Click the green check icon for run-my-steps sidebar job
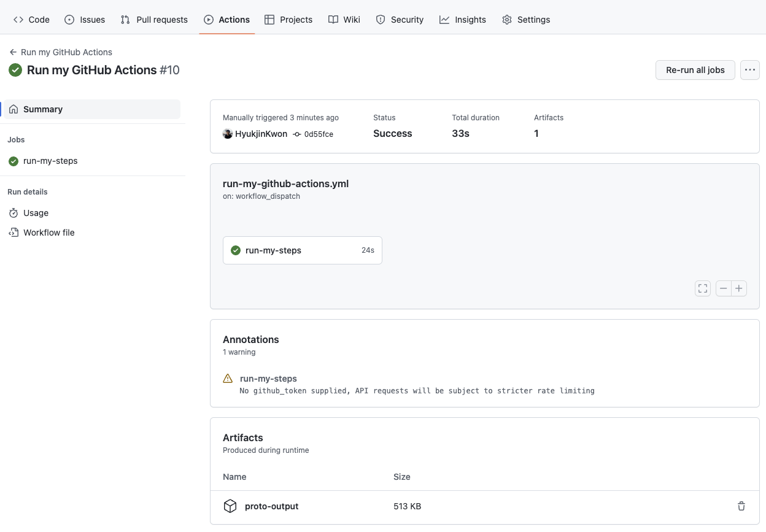Viewport: 766px width, 532px height. tap(14, 161)
